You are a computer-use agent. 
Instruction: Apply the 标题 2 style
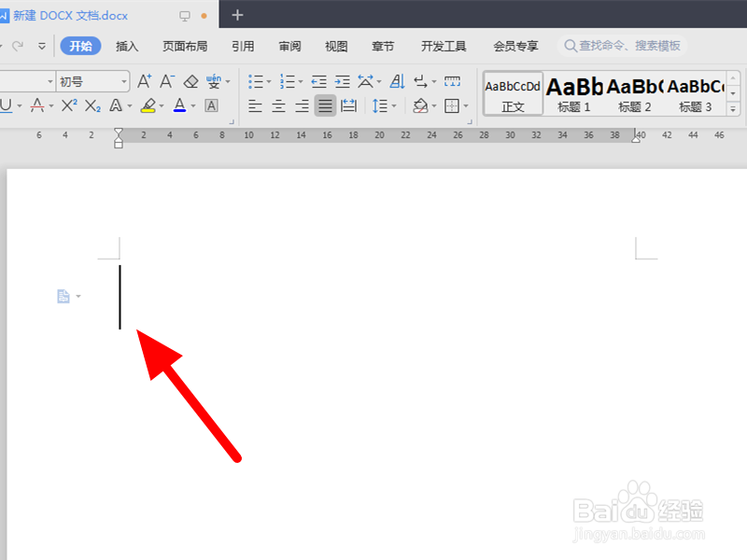[635, 94]
